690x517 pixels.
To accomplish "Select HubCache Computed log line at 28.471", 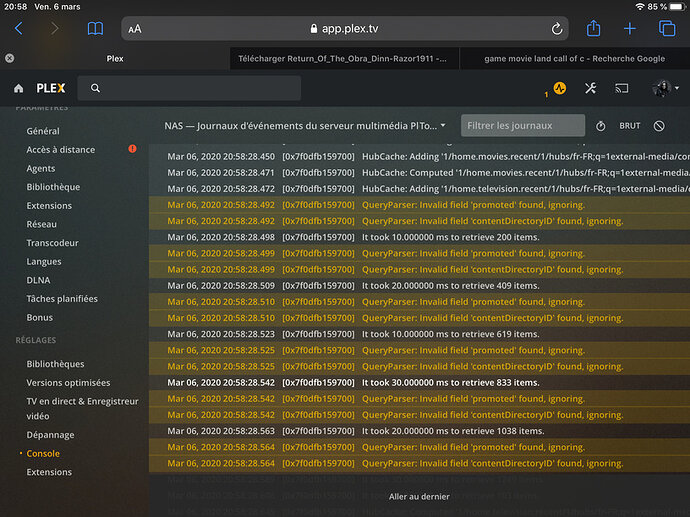I will 419,172.
